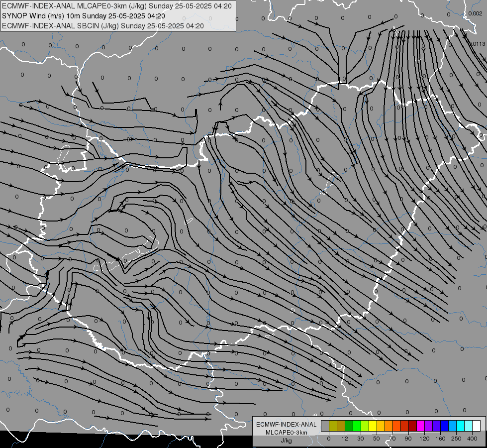Click the legend scale value 400
This screenshot has height=448, width=487.
472,439
